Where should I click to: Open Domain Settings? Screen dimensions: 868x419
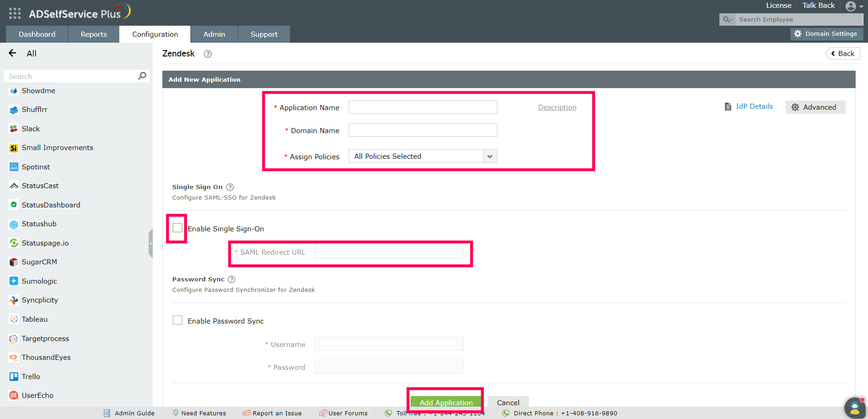point(826,34)
